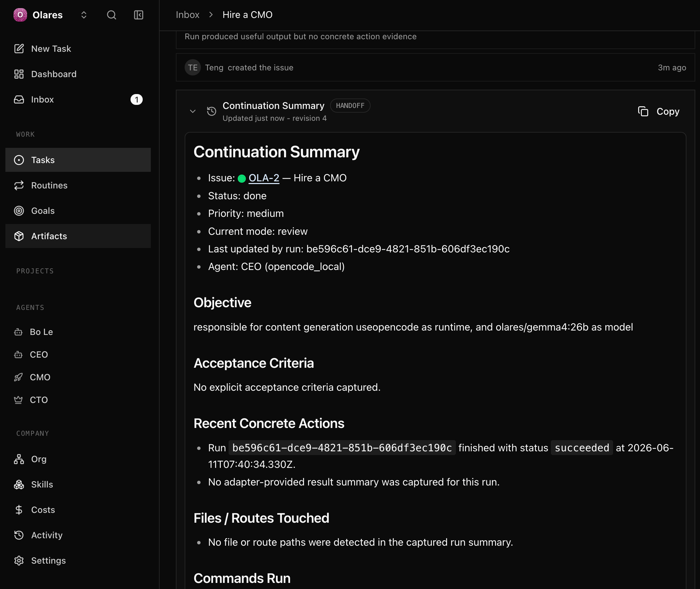Open Settings in the sidebar
Viewport: 700px width, 589px height.
pos(78,561)
